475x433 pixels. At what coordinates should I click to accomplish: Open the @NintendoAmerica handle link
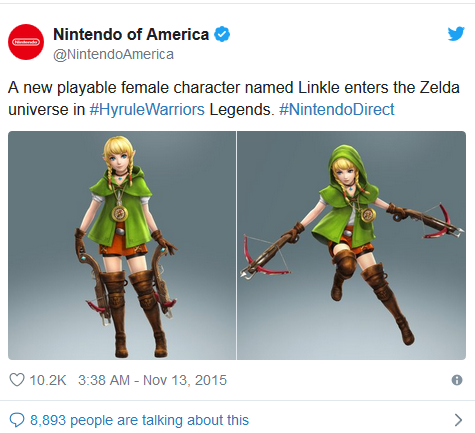coord(113,54)
